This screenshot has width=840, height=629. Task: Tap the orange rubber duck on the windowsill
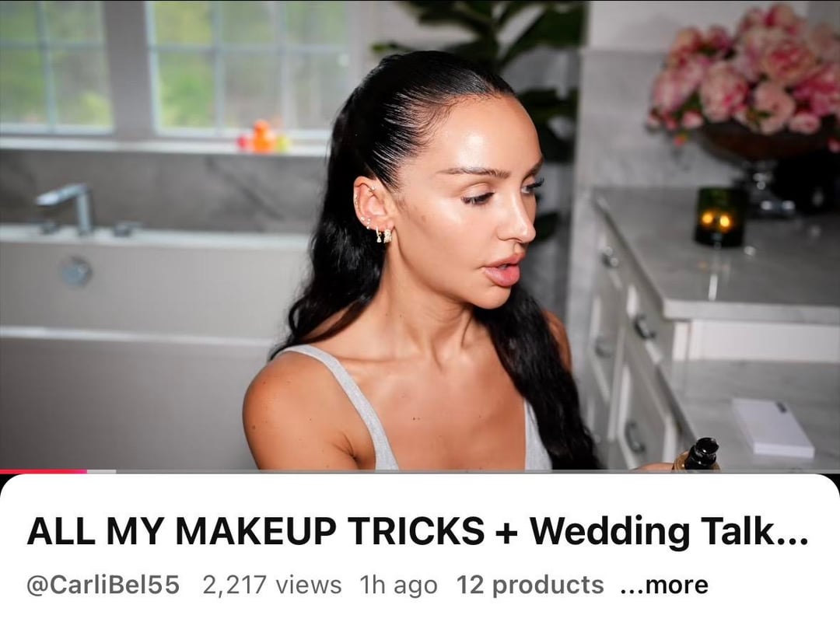(x=264, y=137)
